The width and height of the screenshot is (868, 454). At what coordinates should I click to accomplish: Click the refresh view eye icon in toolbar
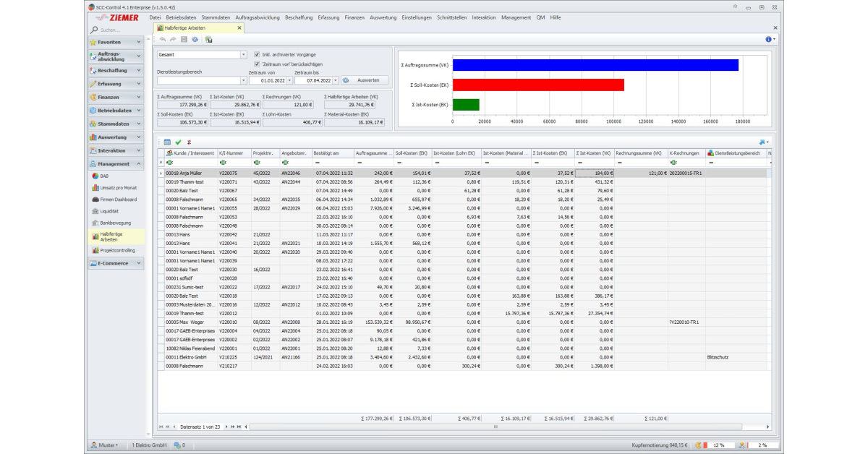click(x=195, y=39)
